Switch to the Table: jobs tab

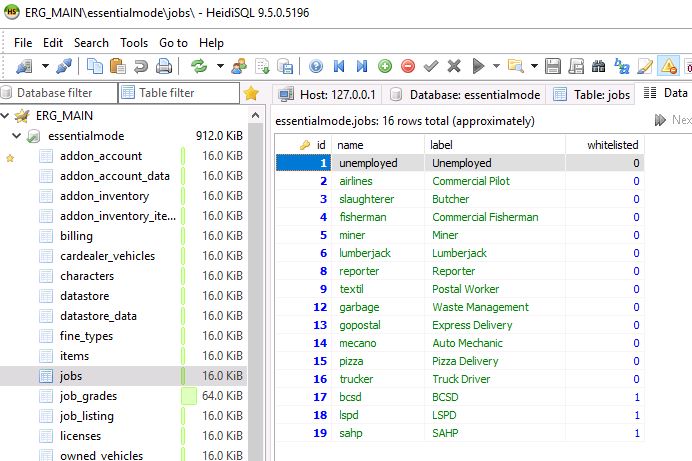[x=591, y=94]
